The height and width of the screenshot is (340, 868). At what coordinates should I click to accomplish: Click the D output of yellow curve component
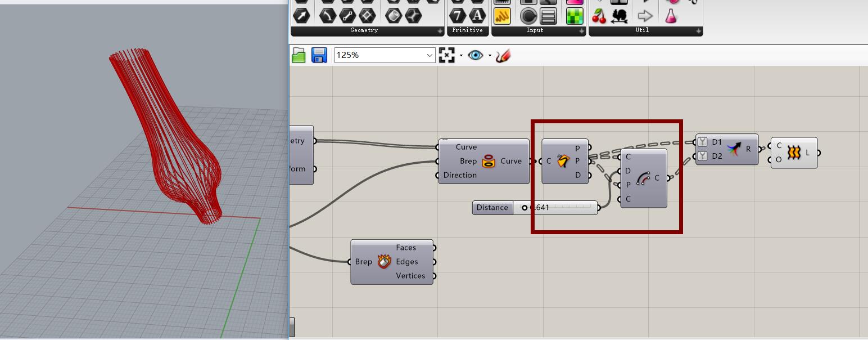(578, 175)
